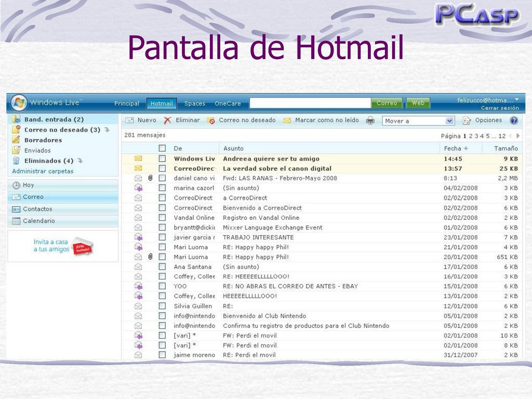
Task: Tick checkbox for Ana Santana message
Action: tap(162, 267)
